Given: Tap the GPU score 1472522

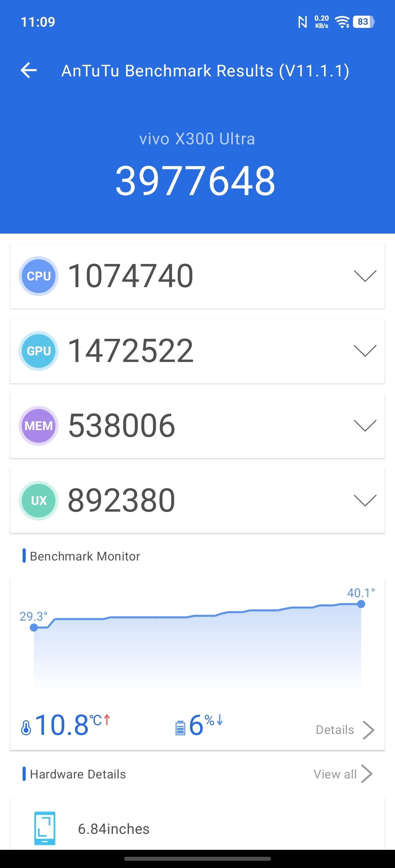Looking at the screenshot, I should [x=130, y=351].
